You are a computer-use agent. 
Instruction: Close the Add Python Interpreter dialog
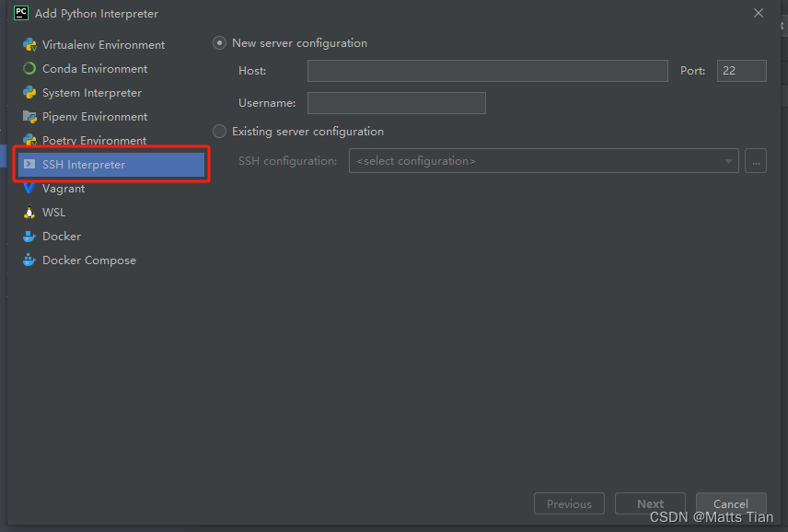pyautogui.click(x=759, y=13)
